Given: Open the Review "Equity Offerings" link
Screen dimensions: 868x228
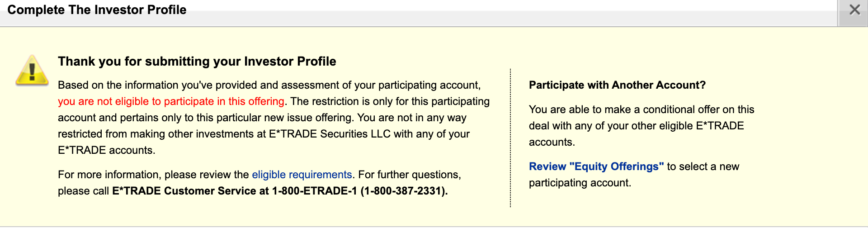Looking at the screenshot, I should (596, 166).
